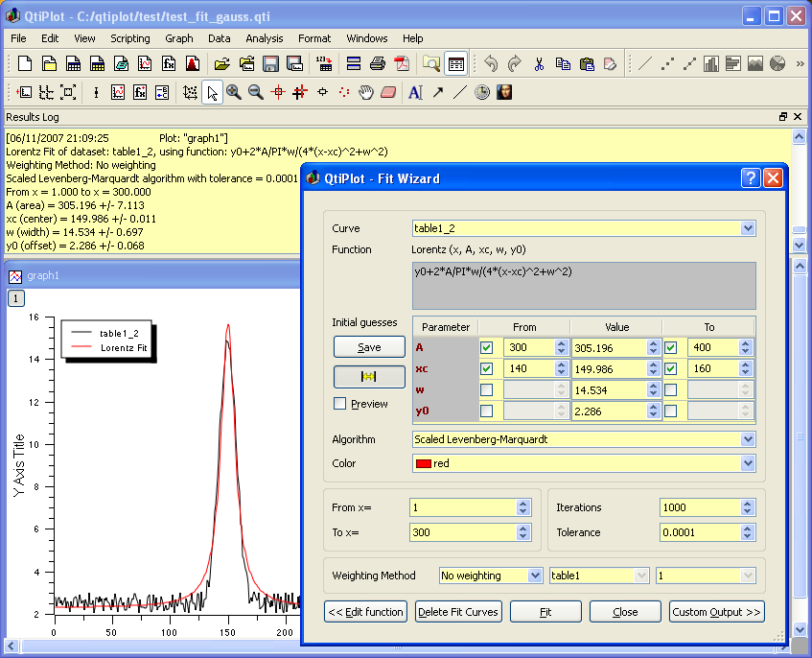Viewport: 812px width, 658px height.
Task: Click the pie chart plot icon
Action: point(777,63)
